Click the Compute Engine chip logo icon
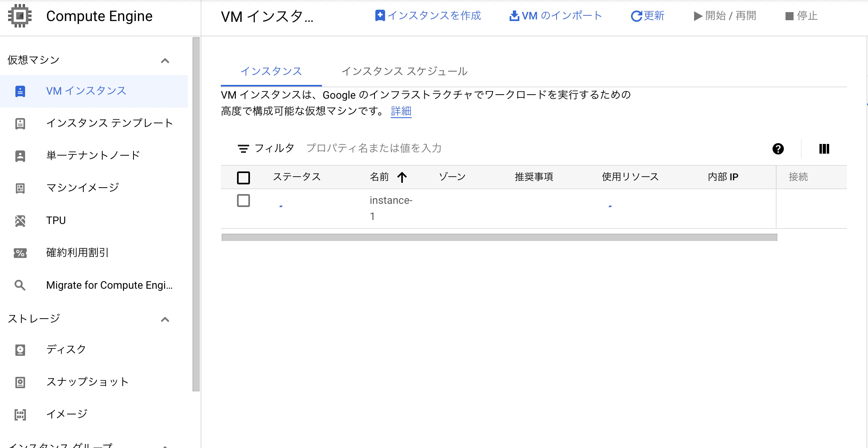The height and width of the screenshot is (448, 868). click(20, 16)
